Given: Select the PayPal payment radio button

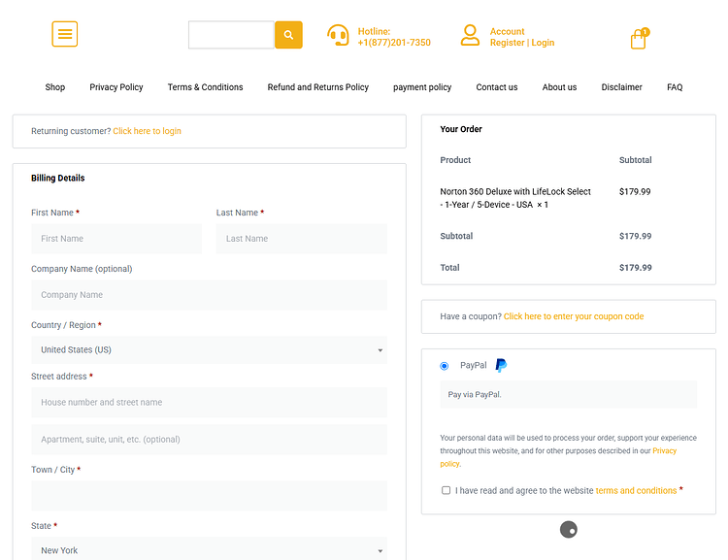Looking at the screenshot, I should pos(445,366).
